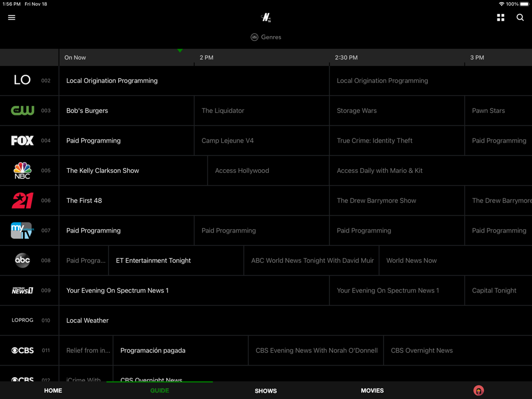Open Your Evening On Spectrum News 1 now
532x399 pixels.
(x=194, y=290)
